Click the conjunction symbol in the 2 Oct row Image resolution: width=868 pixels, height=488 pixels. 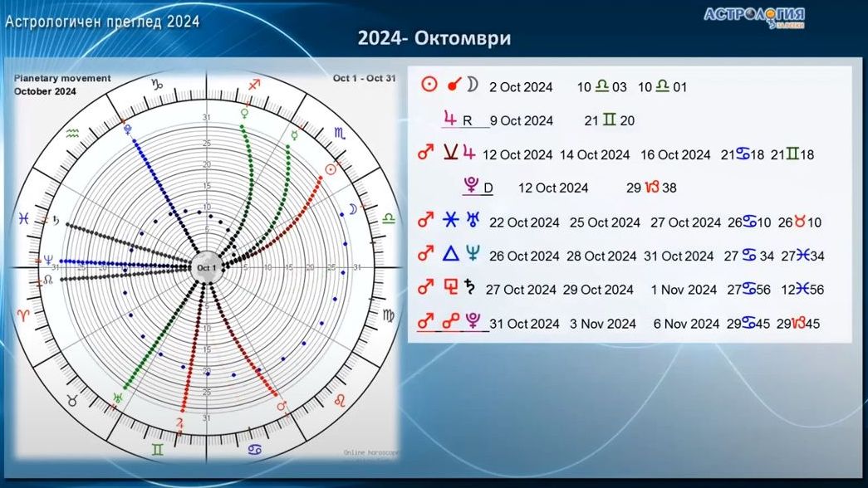pos(454,84)
